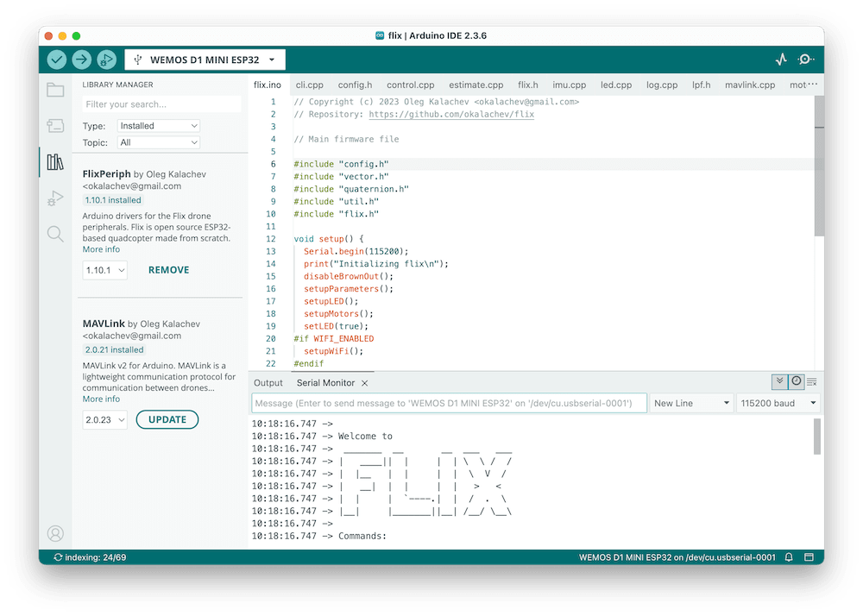The image size is (863, 616).
Task: Open the Serial Plotter icon
Action: (780, 60)
